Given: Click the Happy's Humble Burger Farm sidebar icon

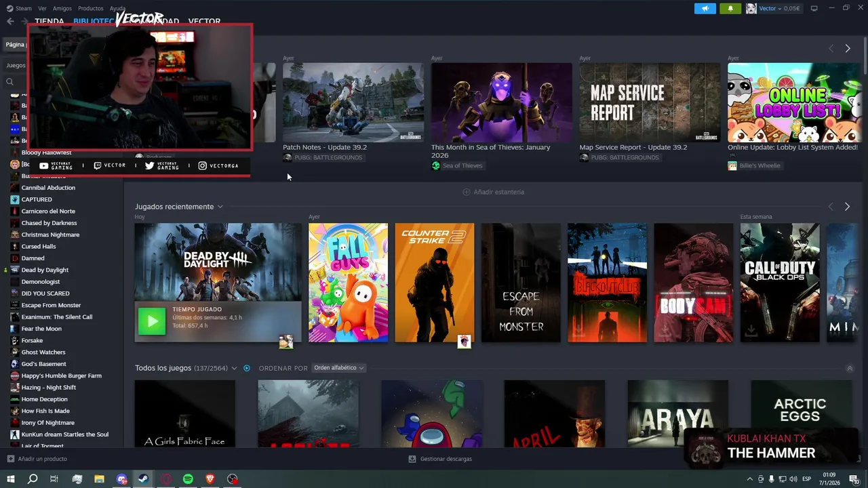Looking at the screenshot, I should (x=15, y=375).
